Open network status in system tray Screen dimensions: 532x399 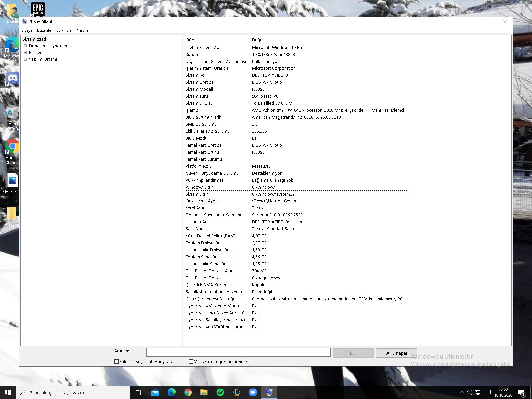point(478,392)
